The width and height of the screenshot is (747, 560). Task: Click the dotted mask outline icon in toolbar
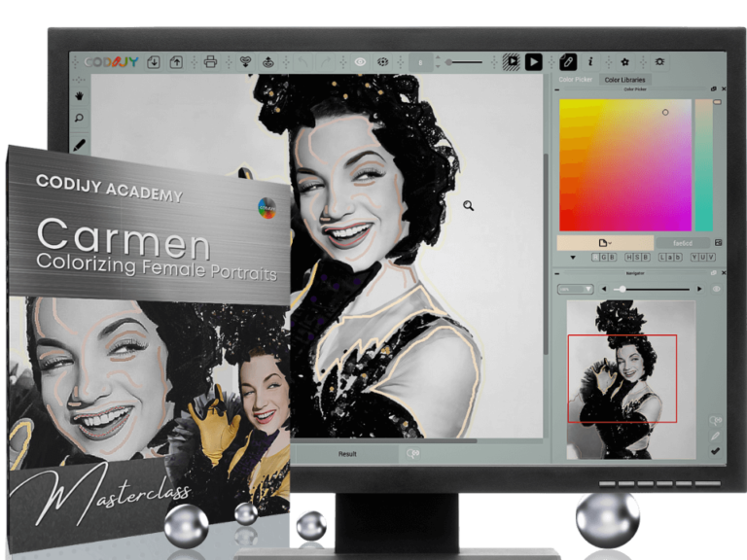(x=382, y=62)
